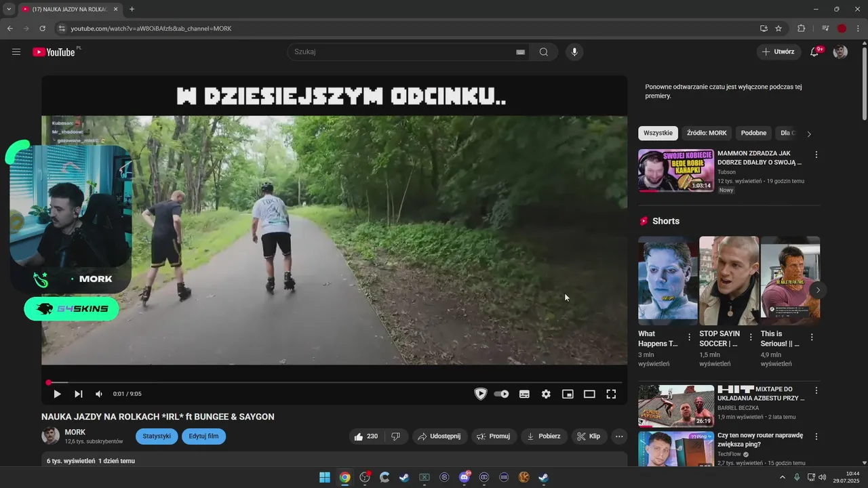Open options for 'What Happens T...' short
Viewport: 868px width, 488px height.
[690, 337]
